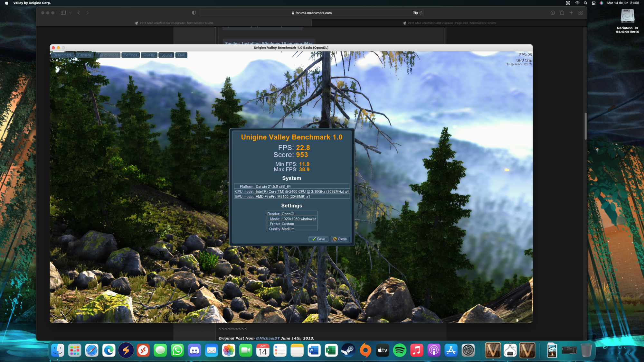Open Spotify in the dock
644x362 pixels.
click(400, 350)
